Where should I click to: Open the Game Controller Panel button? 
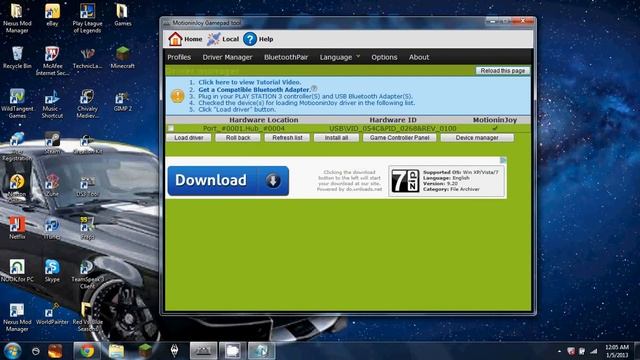point(400,138)
